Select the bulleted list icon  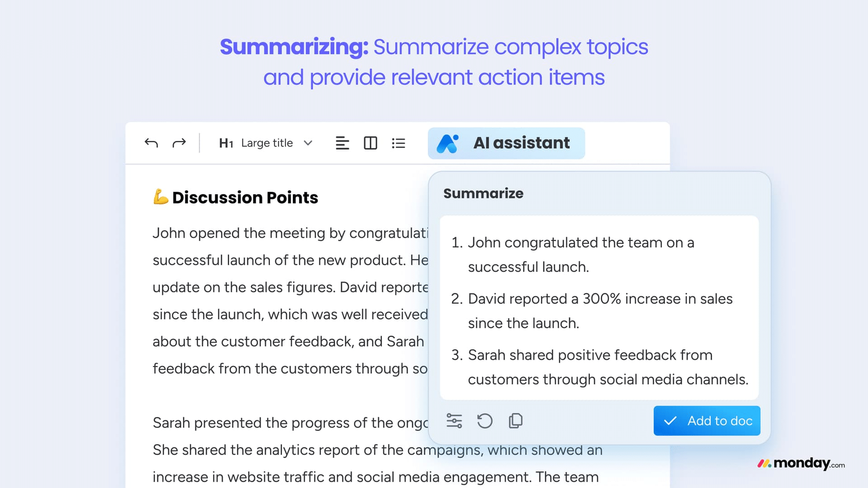(x=398, y=143)
